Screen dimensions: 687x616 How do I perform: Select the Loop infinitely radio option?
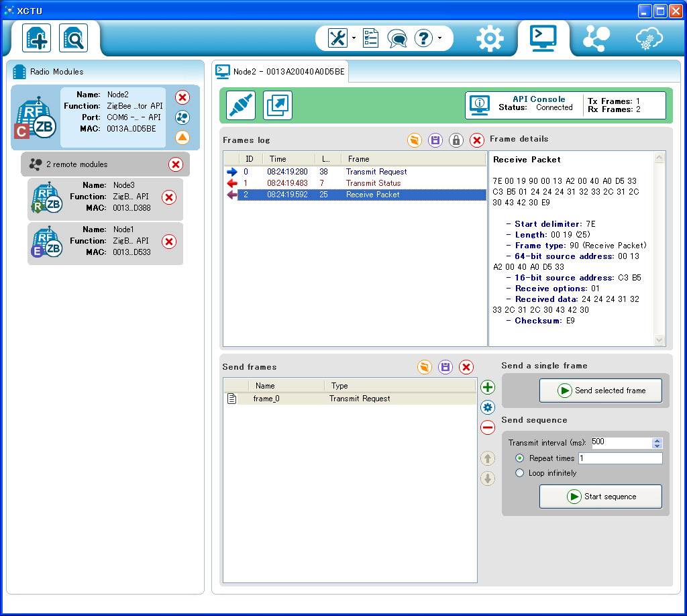click(520, 473)
